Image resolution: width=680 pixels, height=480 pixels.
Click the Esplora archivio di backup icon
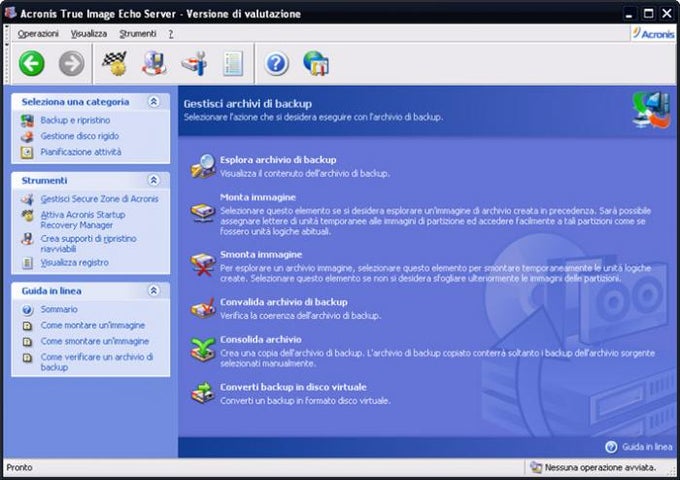point(203,166)
